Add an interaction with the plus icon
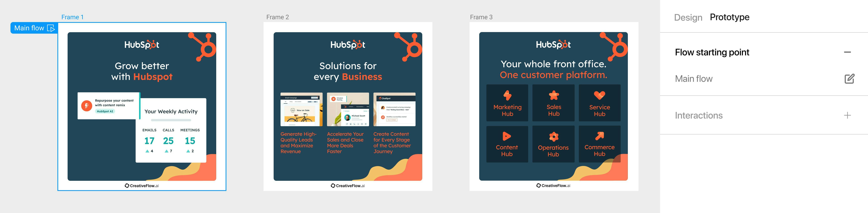 point(847,115)
